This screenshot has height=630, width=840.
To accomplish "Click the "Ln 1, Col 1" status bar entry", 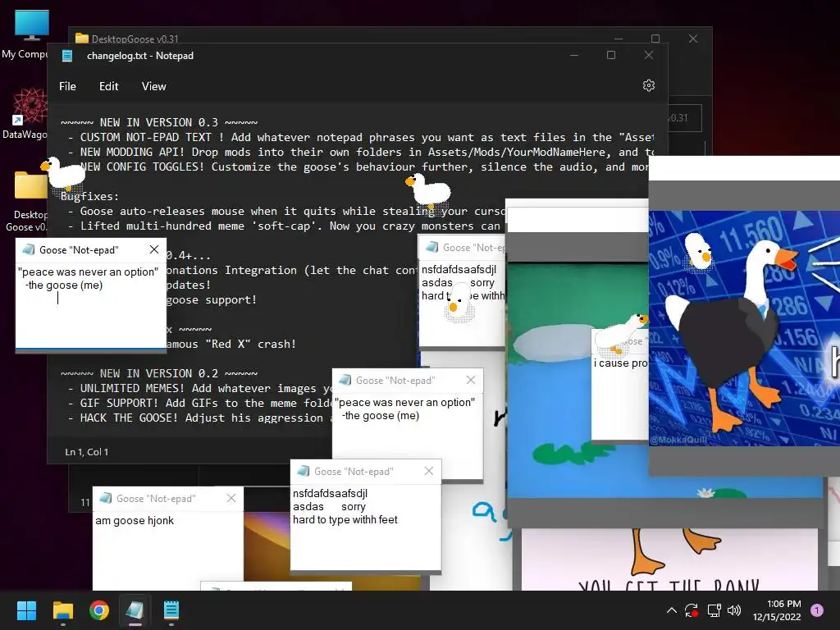I will (x=87, y=452).
